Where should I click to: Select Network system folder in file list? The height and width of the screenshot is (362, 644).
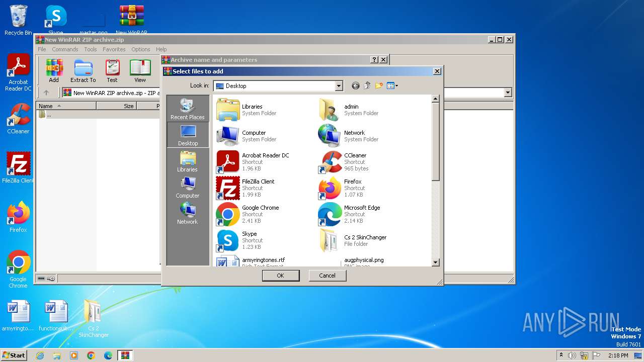(x=349, y=136)
